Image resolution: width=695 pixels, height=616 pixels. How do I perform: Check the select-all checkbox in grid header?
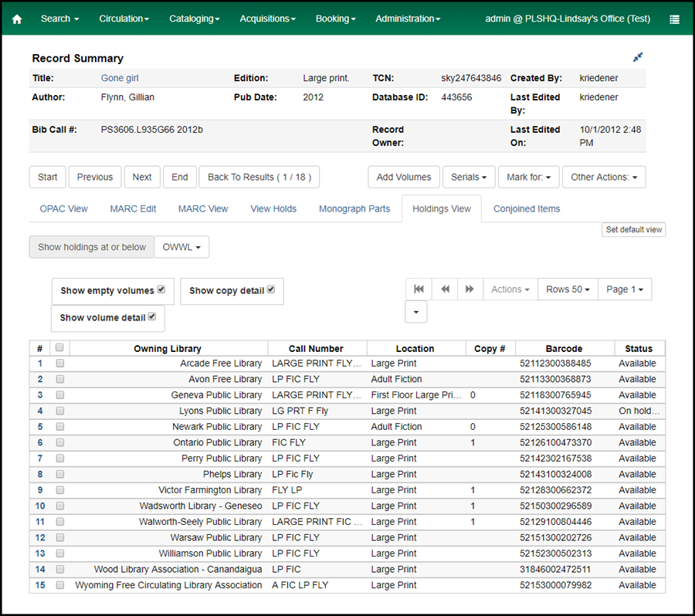tap(59, 347)
